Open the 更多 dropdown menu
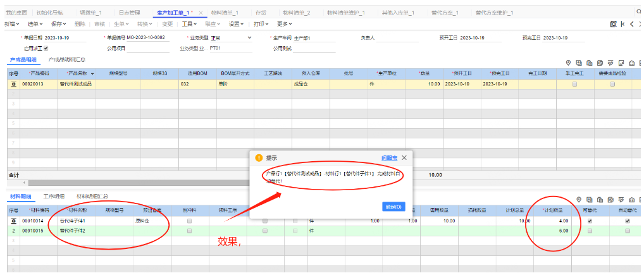 tap(285, 24)
